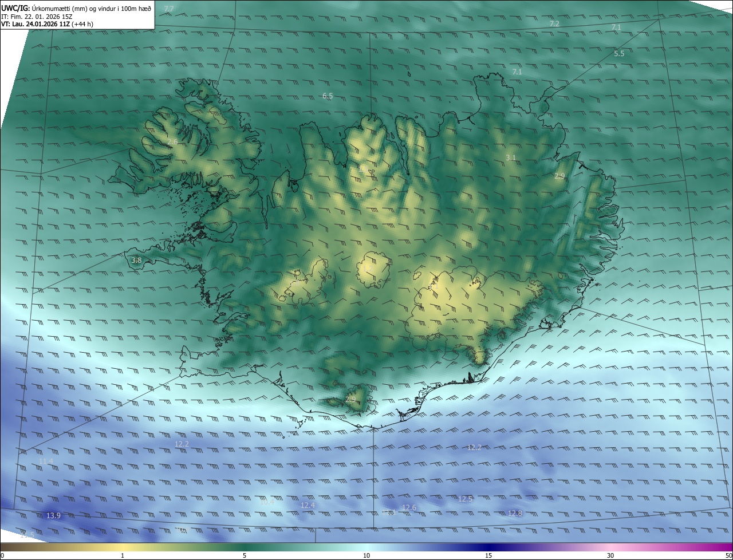Click the 12.4 value label on the map
Image resolution: width=733 pixels, height=560 pixels.
(308, 505)
